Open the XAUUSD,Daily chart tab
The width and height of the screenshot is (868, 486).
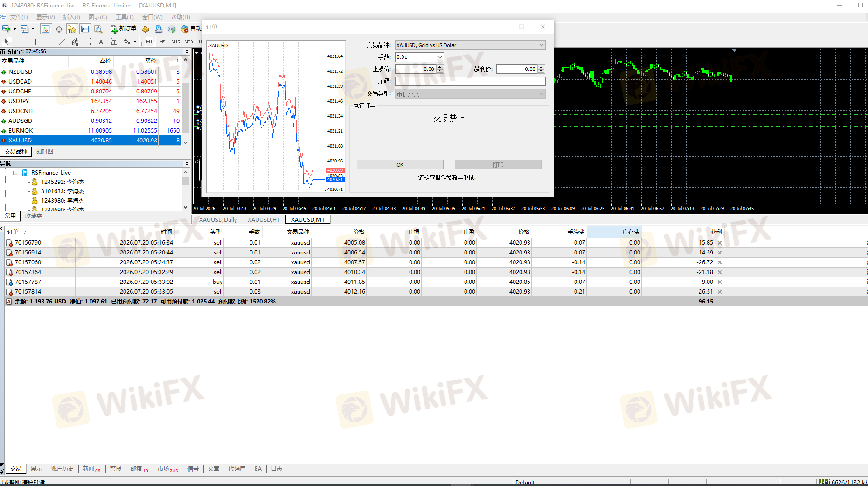[218, 220]
